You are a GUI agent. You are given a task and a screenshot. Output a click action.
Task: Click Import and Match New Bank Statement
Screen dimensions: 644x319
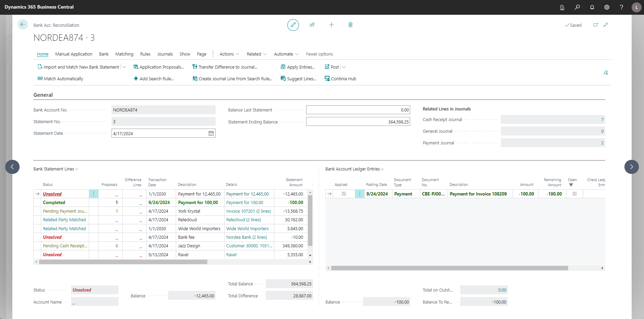(78, 67)
